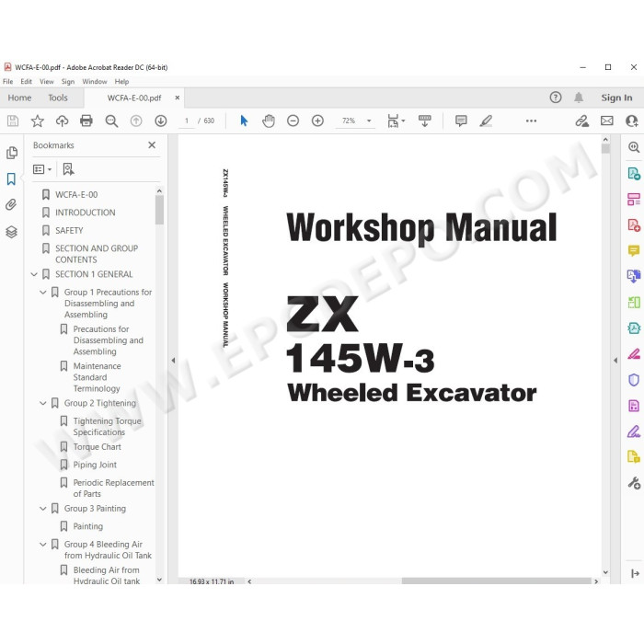Open the Edit menu

(27, 81)
